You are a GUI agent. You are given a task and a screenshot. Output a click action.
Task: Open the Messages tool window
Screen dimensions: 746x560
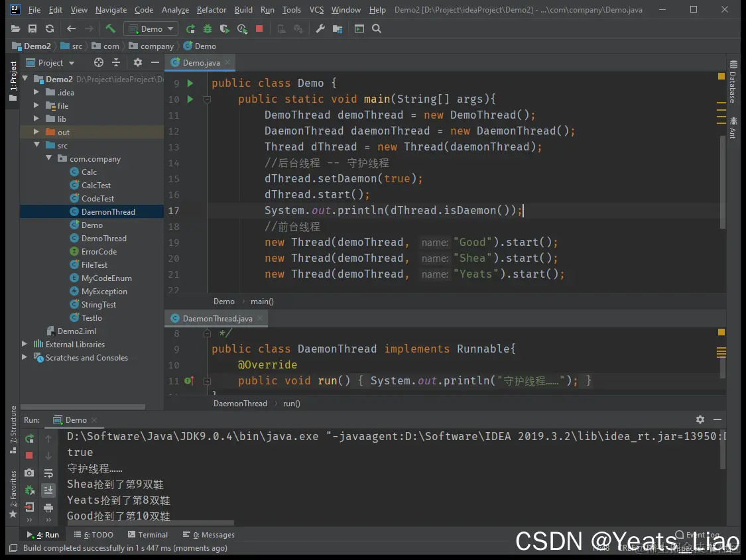208,535
